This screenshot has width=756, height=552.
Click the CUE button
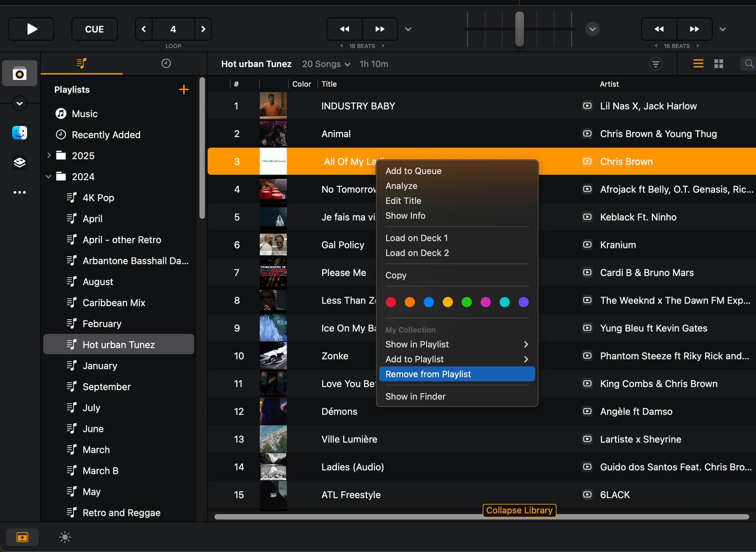[x=94, y=29]
